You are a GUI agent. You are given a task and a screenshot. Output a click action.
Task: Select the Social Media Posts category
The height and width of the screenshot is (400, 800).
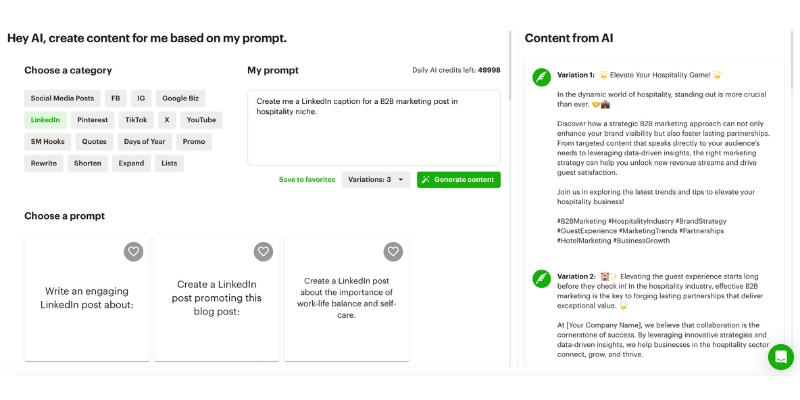point(62,98)
